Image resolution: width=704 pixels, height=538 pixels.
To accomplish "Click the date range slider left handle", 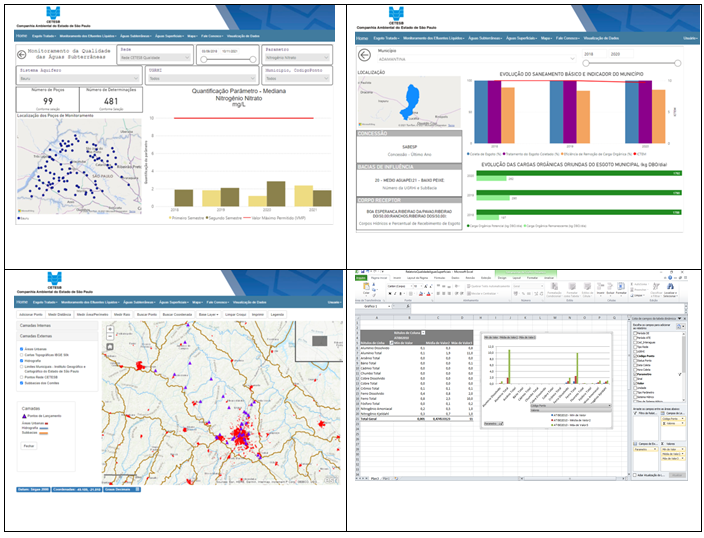I will 205,59.
